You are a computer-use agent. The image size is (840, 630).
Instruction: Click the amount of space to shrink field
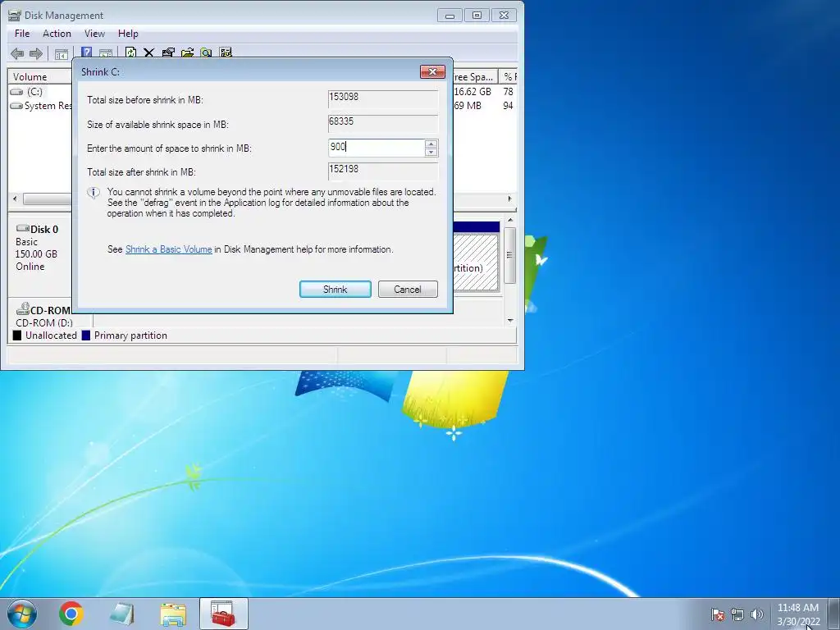pos(376,148)
